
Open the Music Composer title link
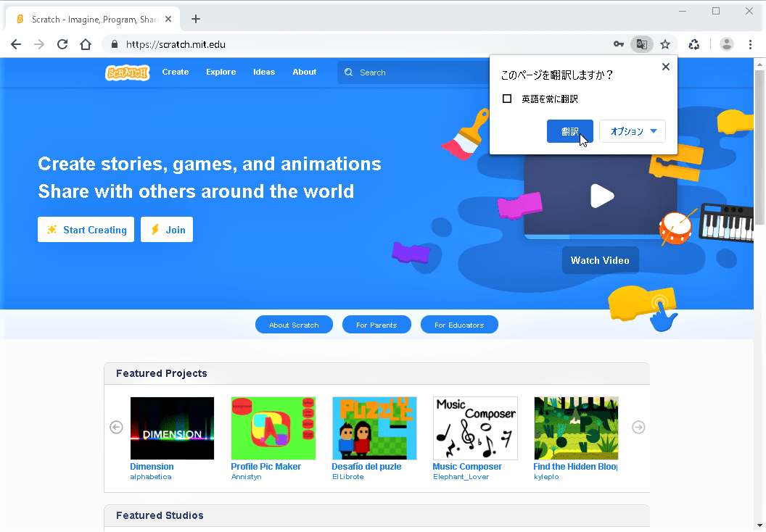point(467,467)
